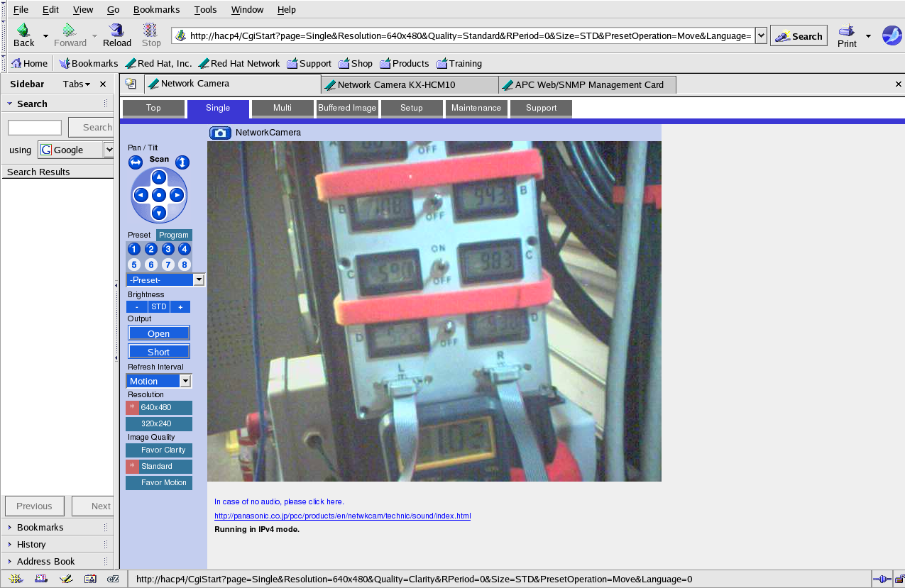This screenshot has width=905, height=588.
Task: Click the Mozilla throbber logo
Action: coord(892,35)
